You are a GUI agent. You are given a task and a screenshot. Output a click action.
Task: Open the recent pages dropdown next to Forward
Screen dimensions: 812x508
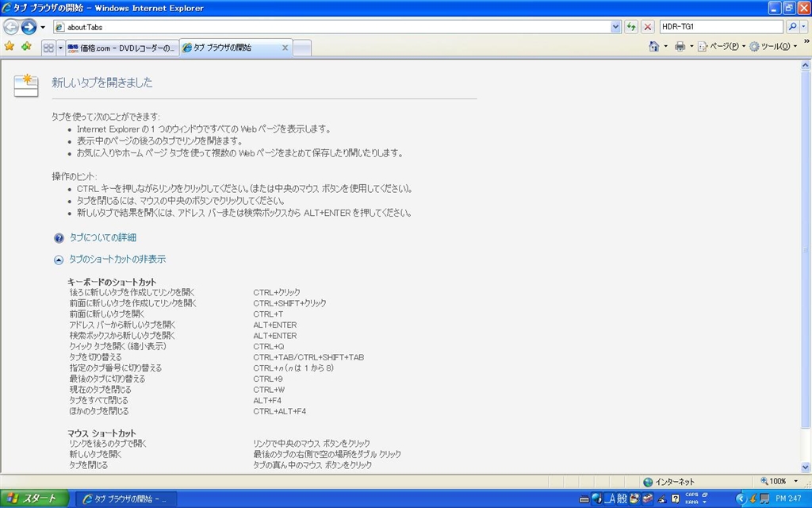click(x=43, y=27)
